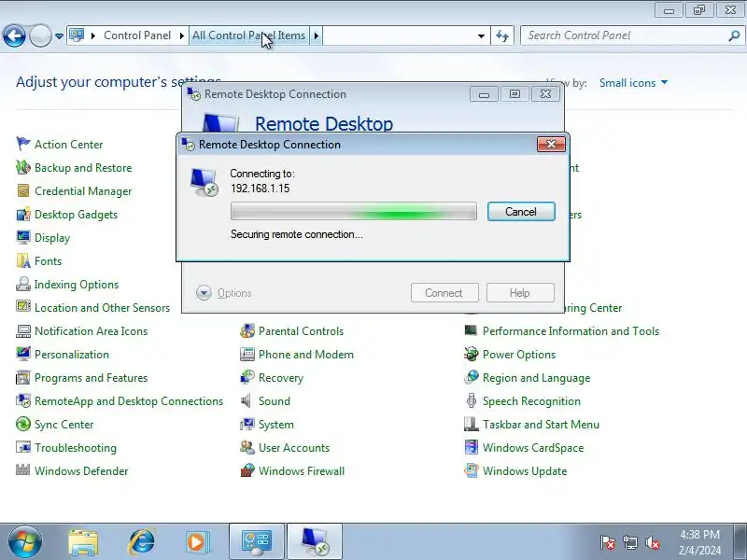Image resolution: width=747 pixels, height=560 pixels.
Task: Click the Control Panel breadcrumb segment
Action: (x=137, y=35)
